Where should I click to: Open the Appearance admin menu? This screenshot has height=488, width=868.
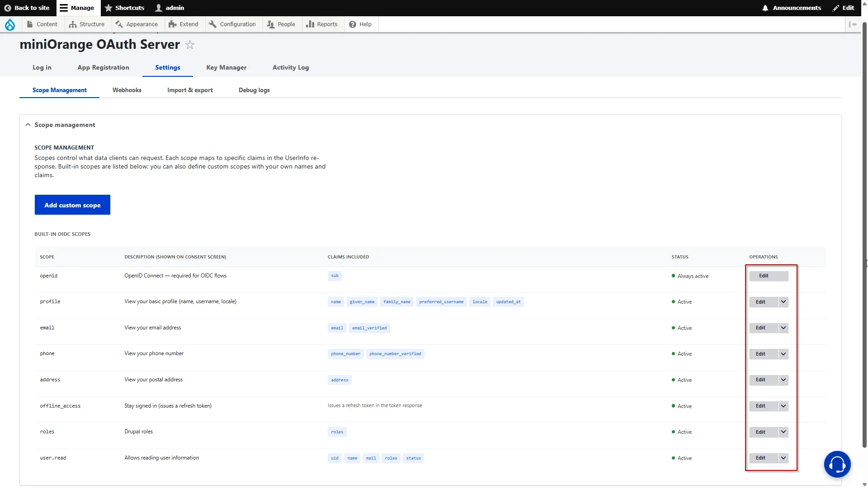pos(137,24)
